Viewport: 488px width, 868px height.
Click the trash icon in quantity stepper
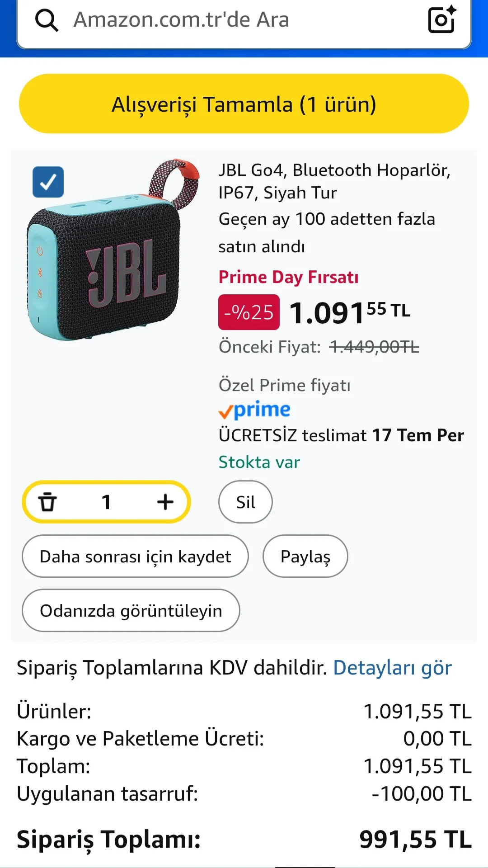[x=47, y=502]
